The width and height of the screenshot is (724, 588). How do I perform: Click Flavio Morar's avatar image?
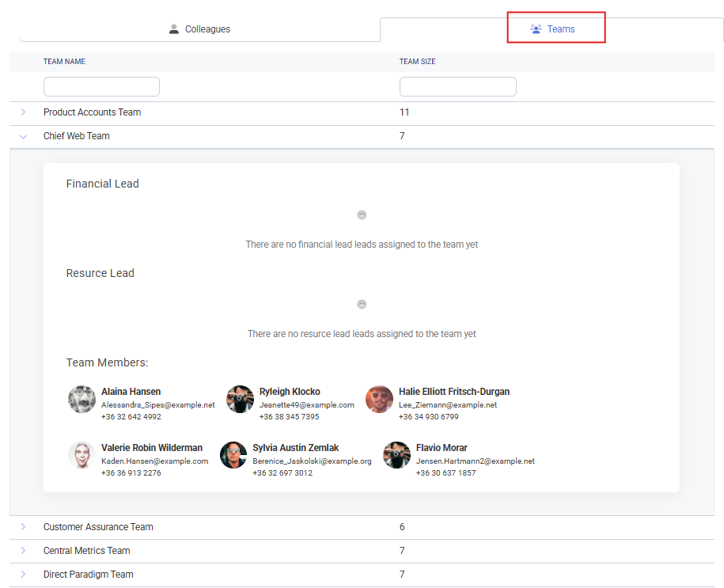pos(396,455)
